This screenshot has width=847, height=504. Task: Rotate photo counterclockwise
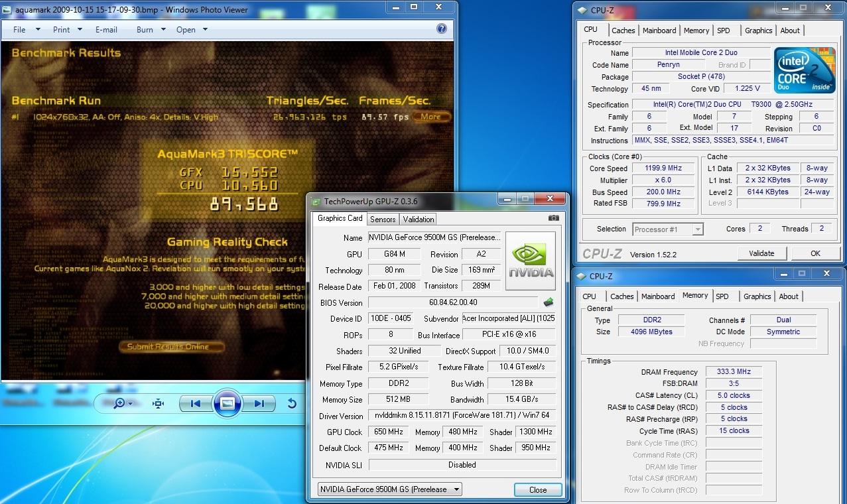(292, 403)
